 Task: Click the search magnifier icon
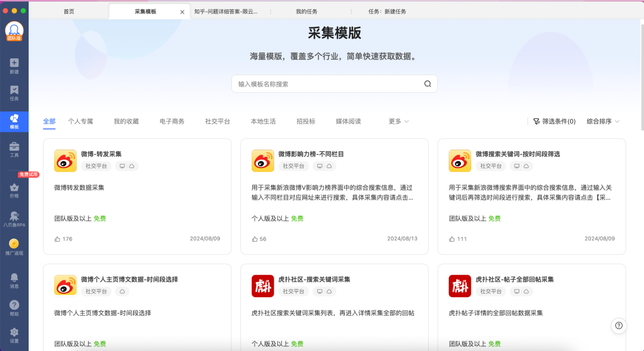[428, 84]
